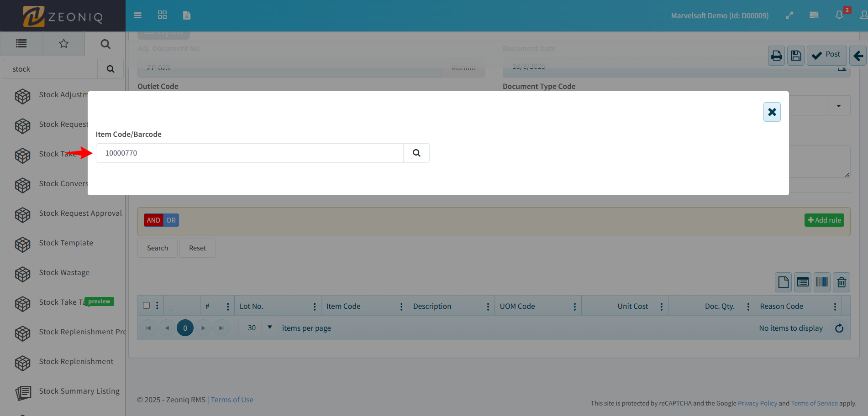Sort by the Description column header

pyautogui.click(x=432, y=307)
